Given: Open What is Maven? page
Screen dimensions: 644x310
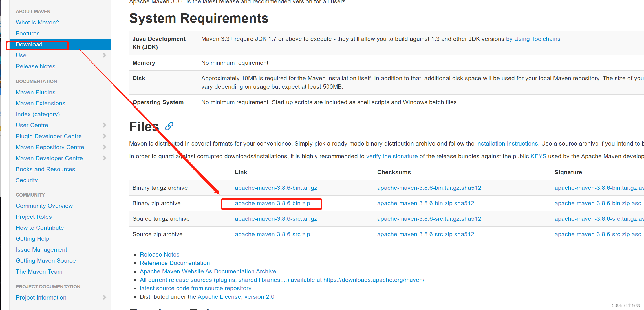Looking at the screenshot, I should pos(37,23).
